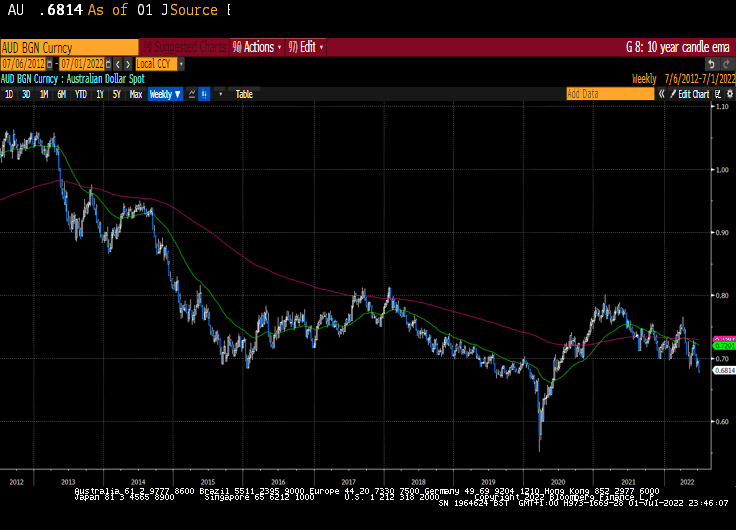Open the 97) Edit menu
The width and height of the screenshot is (736, 530).
[306, 47]
